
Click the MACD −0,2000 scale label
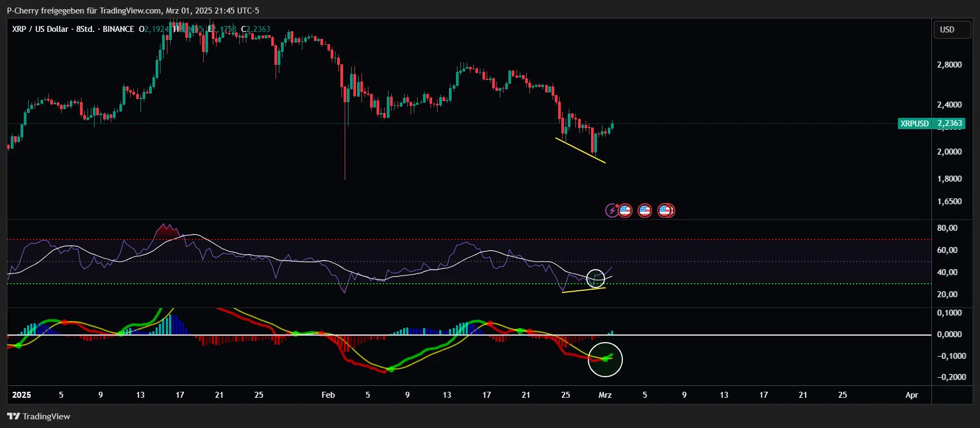tap(951, 377)
